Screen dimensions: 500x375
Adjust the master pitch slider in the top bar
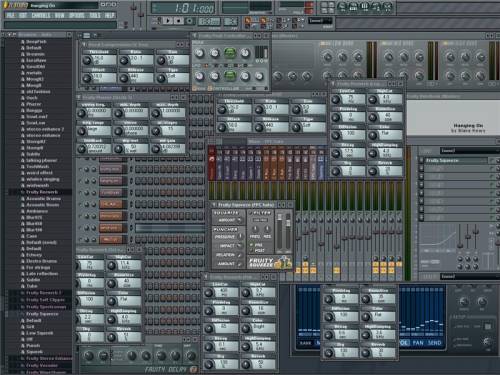click(x=141, y=14)
